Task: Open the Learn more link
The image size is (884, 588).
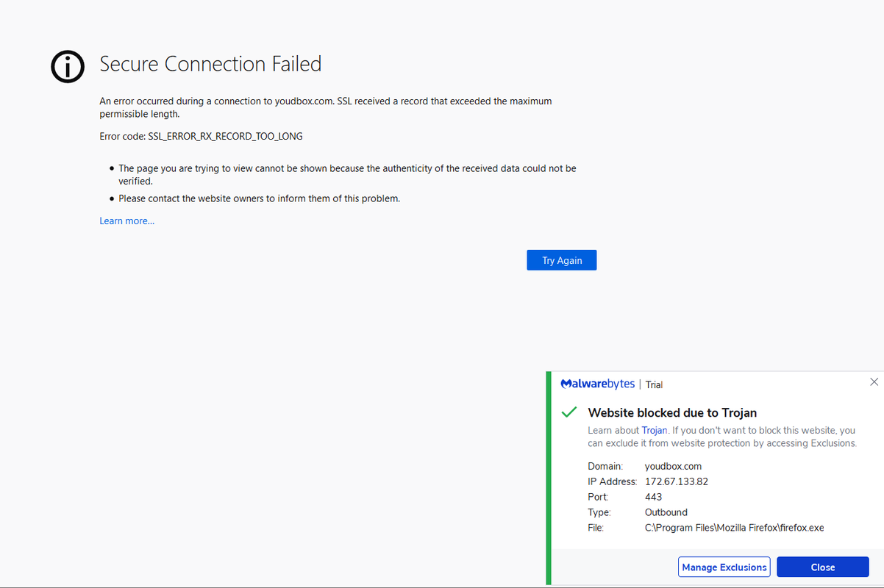Action: click(126, 220)
